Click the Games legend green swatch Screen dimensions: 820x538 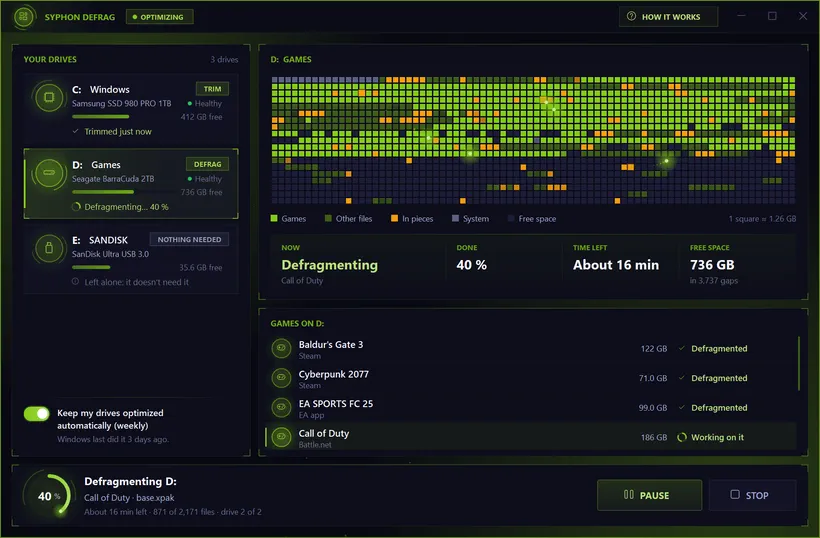coord(274,218)
